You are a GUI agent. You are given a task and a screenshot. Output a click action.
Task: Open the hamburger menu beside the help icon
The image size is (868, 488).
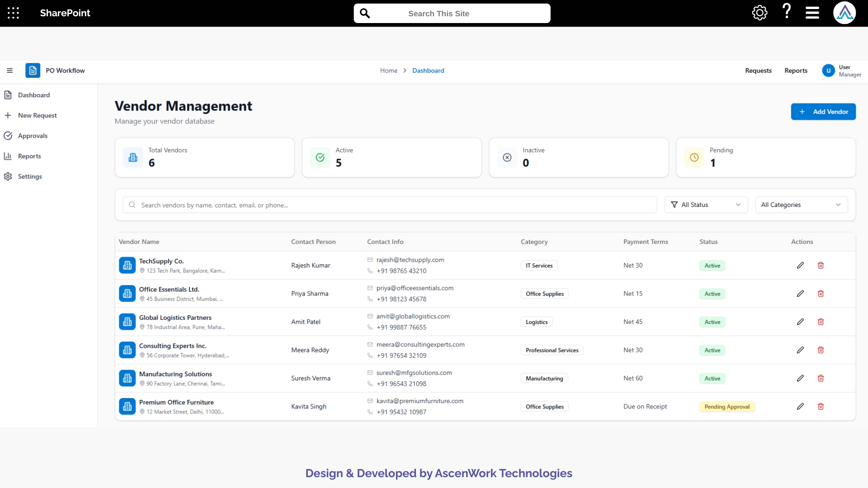click(x=811, y=13)
